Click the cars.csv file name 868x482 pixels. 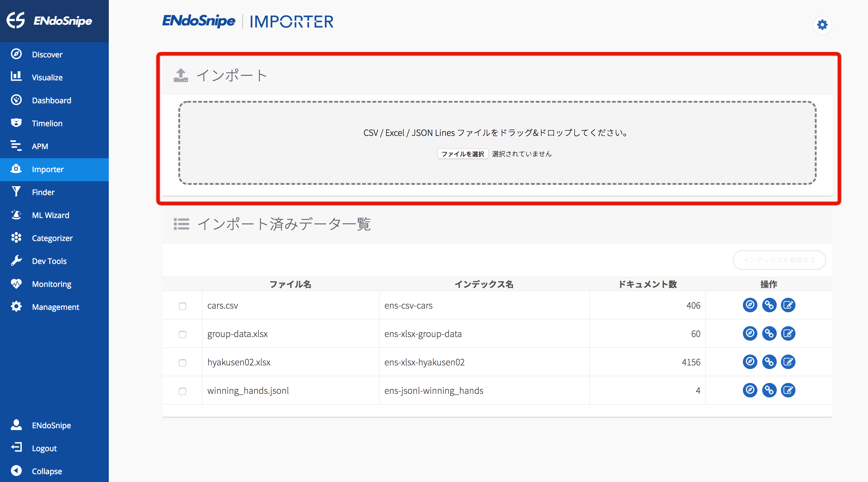tap(222, 306)
